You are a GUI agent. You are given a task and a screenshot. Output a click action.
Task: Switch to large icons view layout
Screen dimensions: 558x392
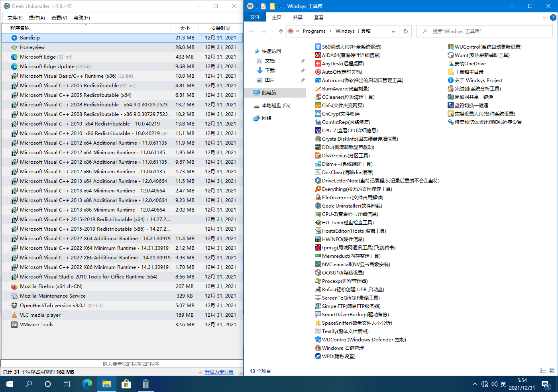coord(552,371)
